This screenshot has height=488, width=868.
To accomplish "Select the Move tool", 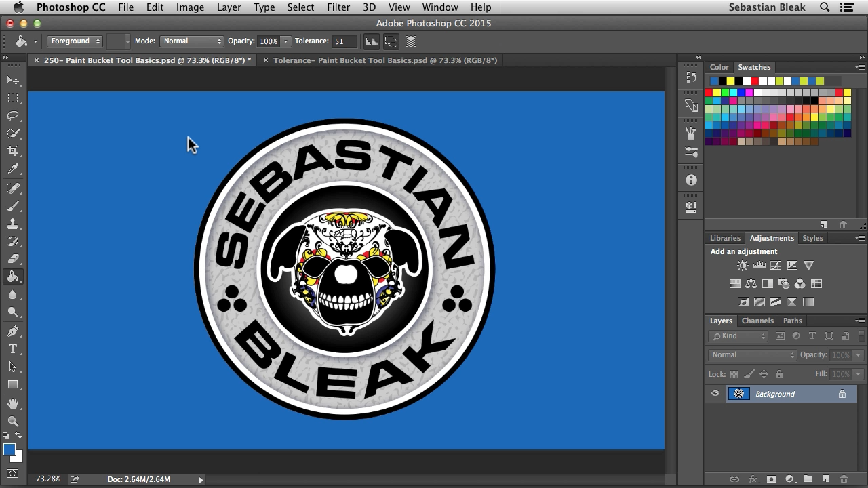I will pyautogui.click(x=13, y=81).
